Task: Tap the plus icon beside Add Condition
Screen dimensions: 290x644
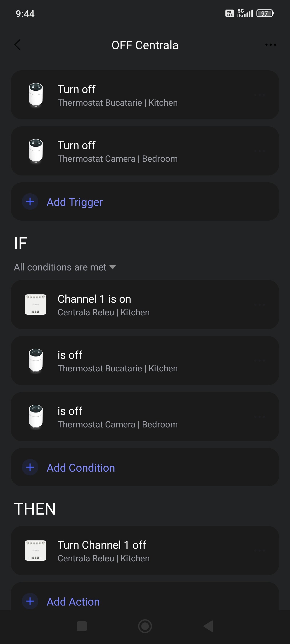Action: pyautogui.click(x=30, y=468)
